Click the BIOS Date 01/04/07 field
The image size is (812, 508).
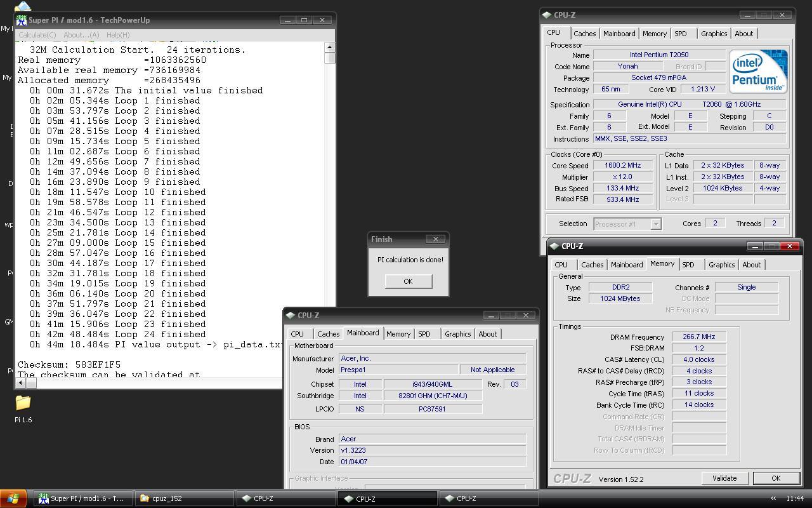point(432,462)
